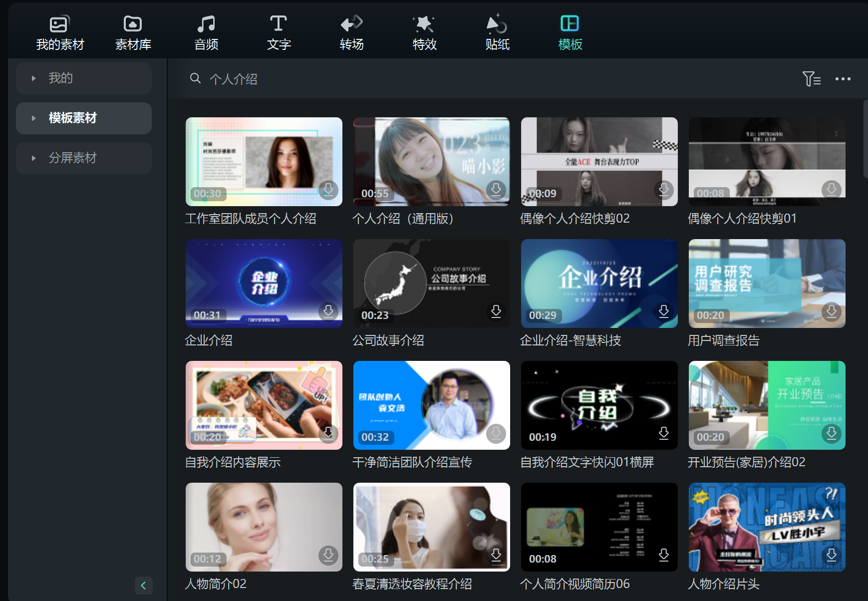The height and width of the screenshot is (601, 868).
Task: Open the three-dot more options menu
Action: (843, 79)
